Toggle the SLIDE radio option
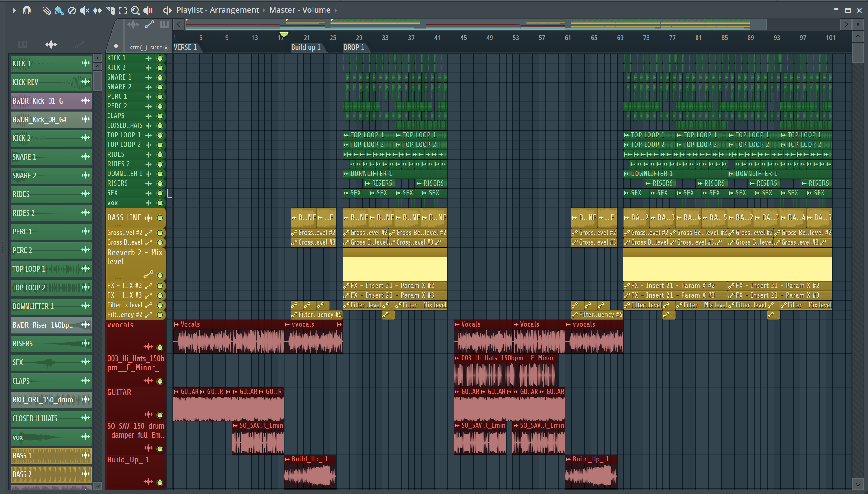The width and height of the screenshot is (868, 494). 166,48
